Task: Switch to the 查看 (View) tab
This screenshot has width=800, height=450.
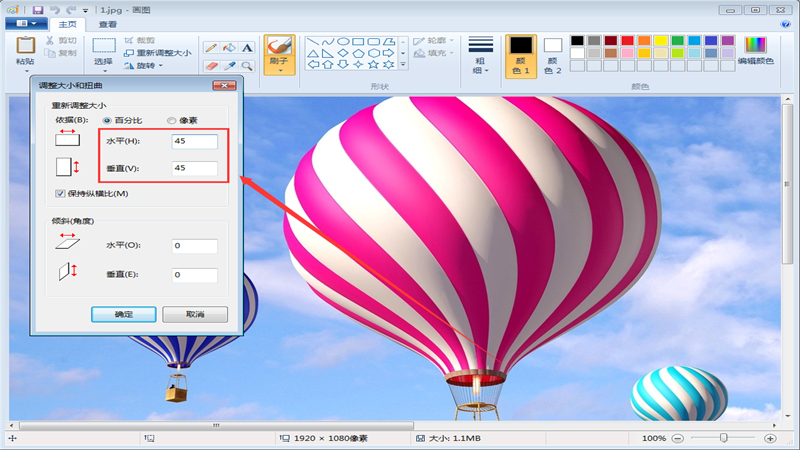Action: pos(107,24)
